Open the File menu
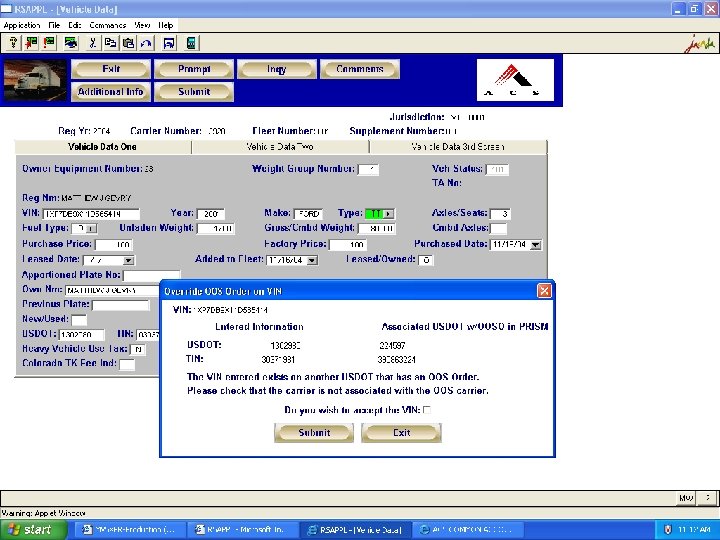The height and width of the screenshot is (540, 720). click(x=54, y=25)
